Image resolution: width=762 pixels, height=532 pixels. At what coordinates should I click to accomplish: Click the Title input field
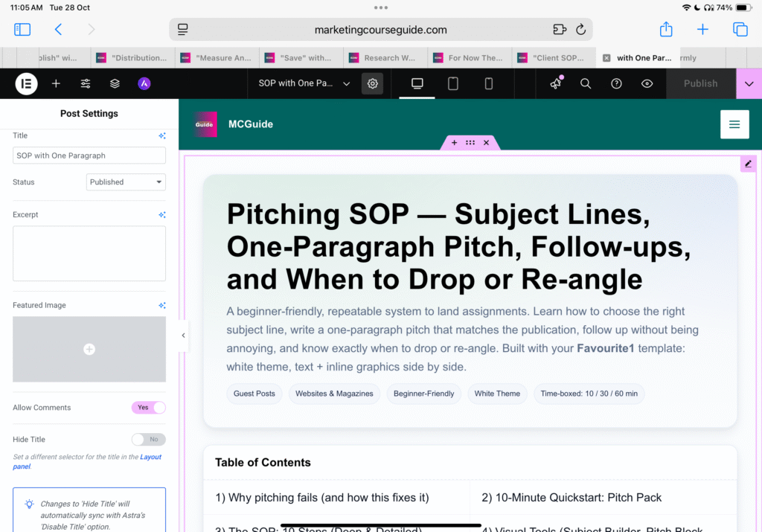(89, 156)
